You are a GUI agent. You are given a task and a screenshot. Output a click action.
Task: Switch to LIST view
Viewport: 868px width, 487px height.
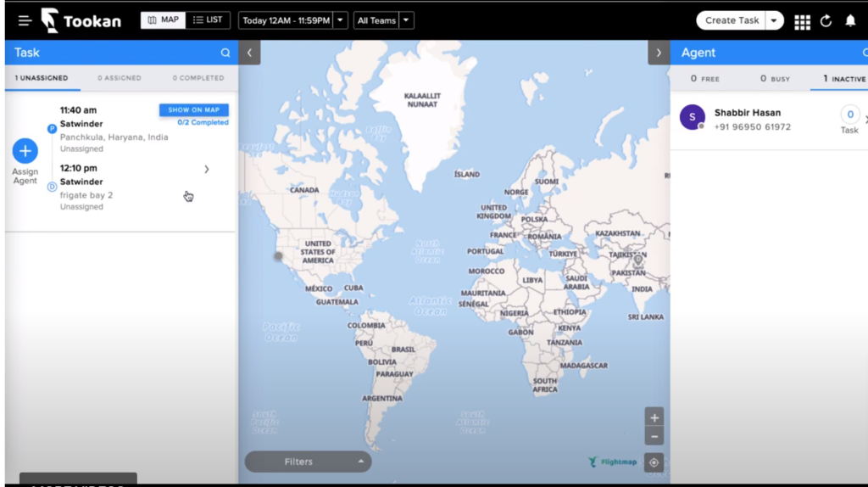coord(208,20)
